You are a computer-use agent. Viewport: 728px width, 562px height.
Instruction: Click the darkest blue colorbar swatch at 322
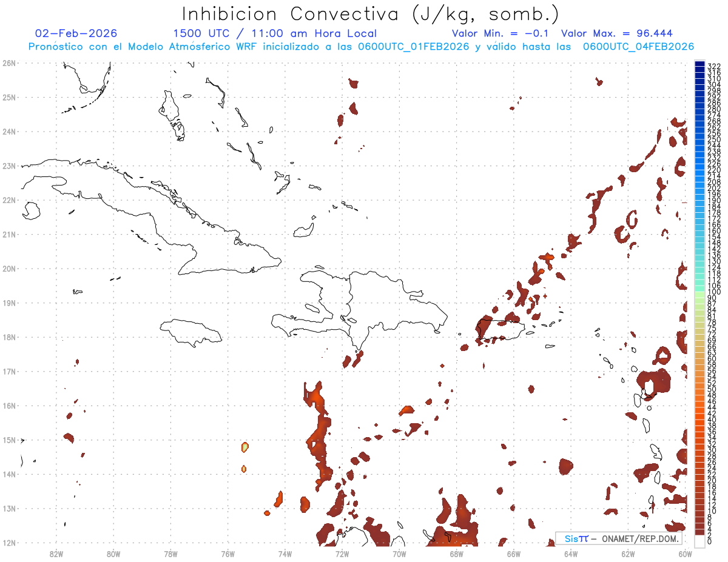(x=699, y=65)
